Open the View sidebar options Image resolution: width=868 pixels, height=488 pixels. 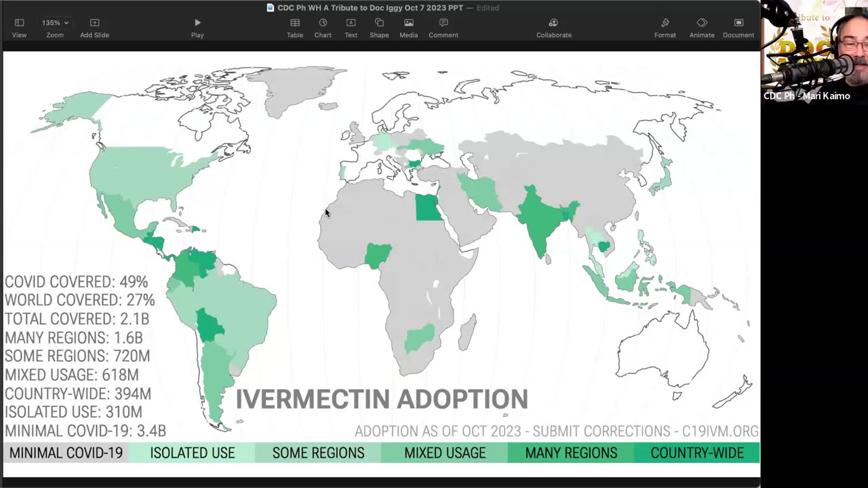[x=19, y=27]
